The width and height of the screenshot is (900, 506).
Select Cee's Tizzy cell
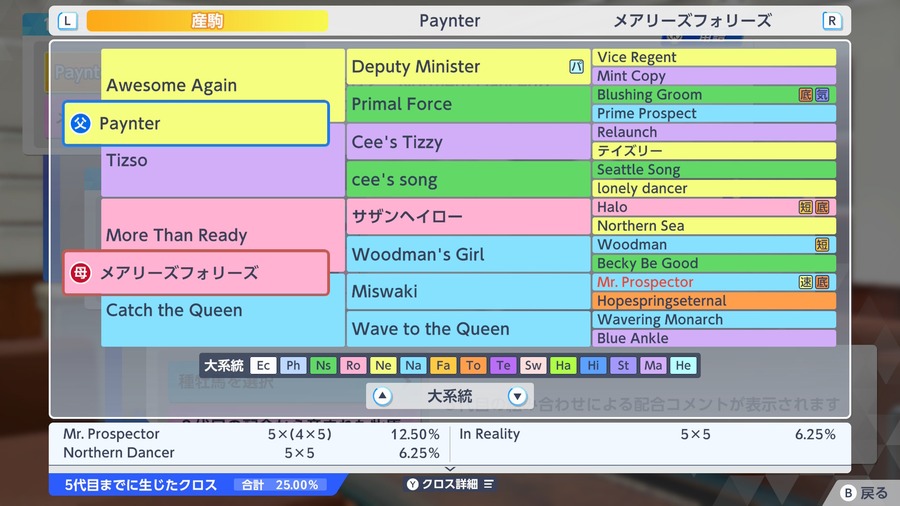click(468, 142)
